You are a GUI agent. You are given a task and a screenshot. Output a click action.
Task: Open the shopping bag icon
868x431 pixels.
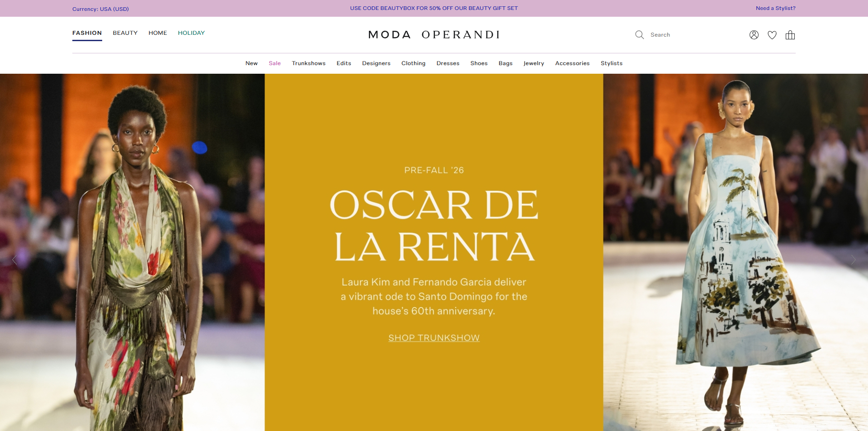click(x=790, y=35)
